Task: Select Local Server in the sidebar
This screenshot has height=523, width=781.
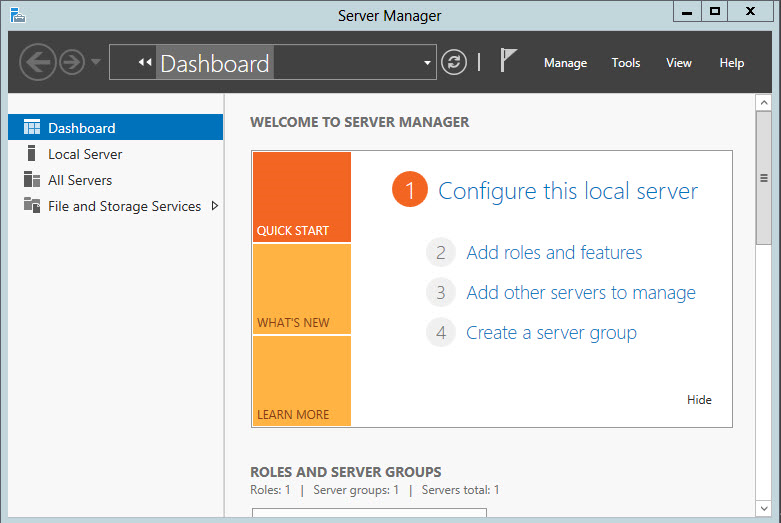Action: (x=116, y=154)
